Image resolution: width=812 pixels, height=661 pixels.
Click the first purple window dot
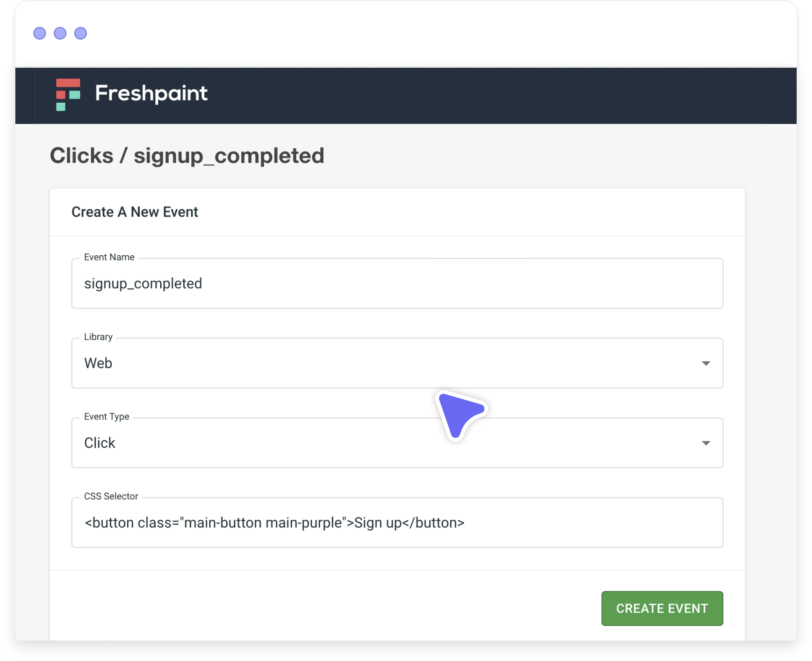tap(40, 33)
